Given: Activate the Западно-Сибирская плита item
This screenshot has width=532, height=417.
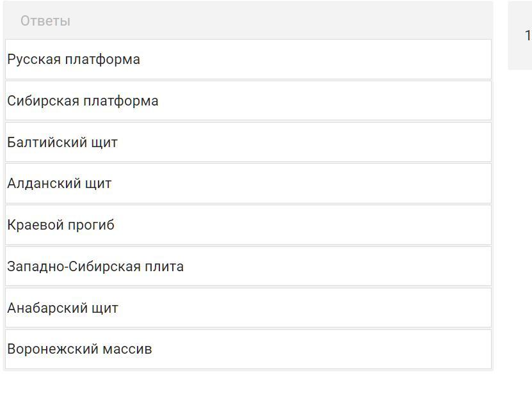Looking at the screenshot, I should tap(248, 266).
